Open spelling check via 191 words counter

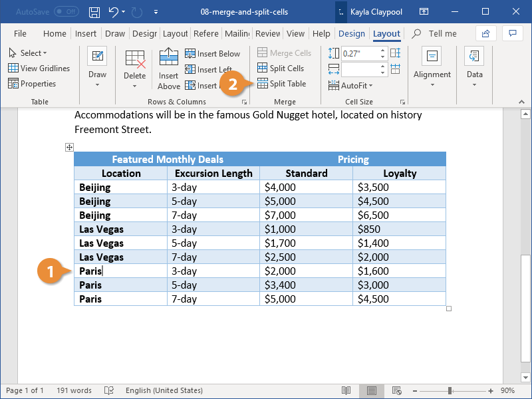point(74,390)
